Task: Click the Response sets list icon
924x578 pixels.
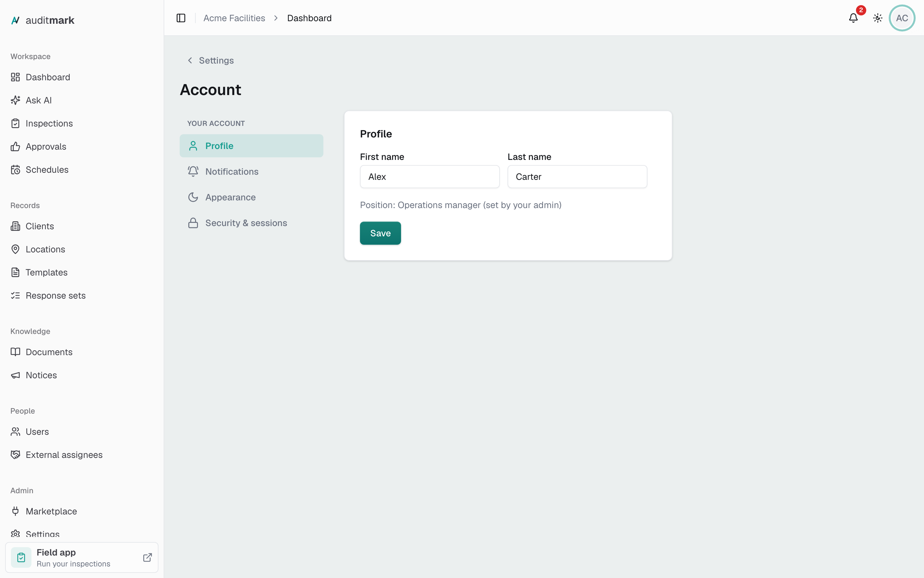Action: tap(15, 295)
